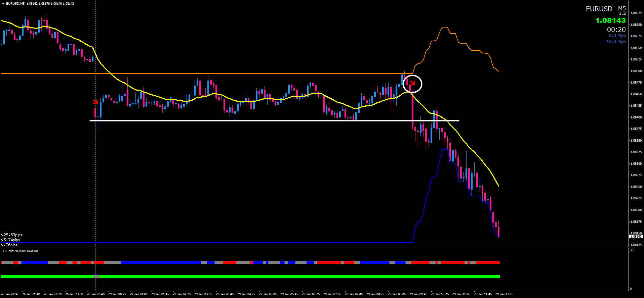Click 1.08625 on the price scale
This screenshot has width=644, height=298.
click(x=636, y=13)
